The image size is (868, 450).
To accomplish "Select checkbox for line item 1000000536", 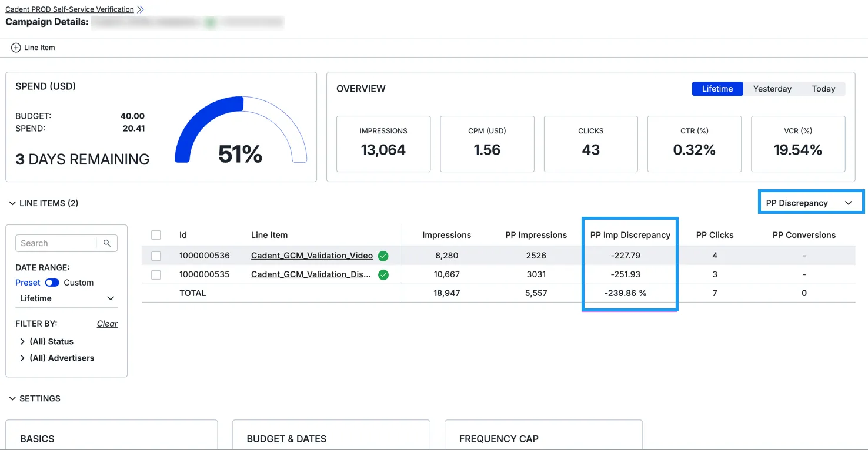I will pyautogui.click(x=156, y=256).
